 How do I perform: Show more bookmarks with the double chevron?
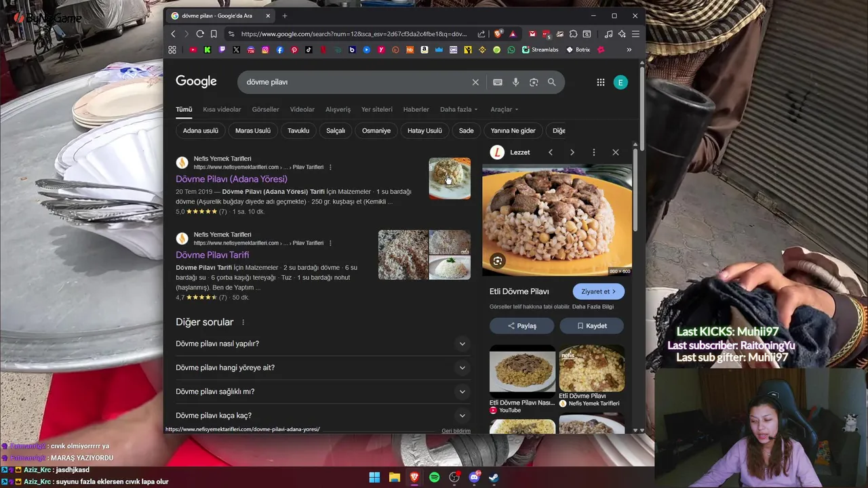629,49
